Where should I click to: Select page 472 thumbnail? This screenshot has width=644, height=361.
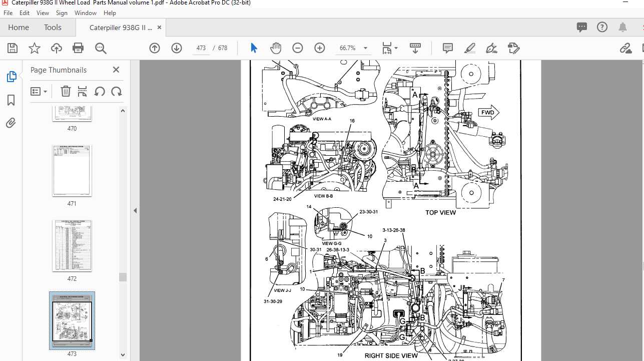tap(72, 246)
